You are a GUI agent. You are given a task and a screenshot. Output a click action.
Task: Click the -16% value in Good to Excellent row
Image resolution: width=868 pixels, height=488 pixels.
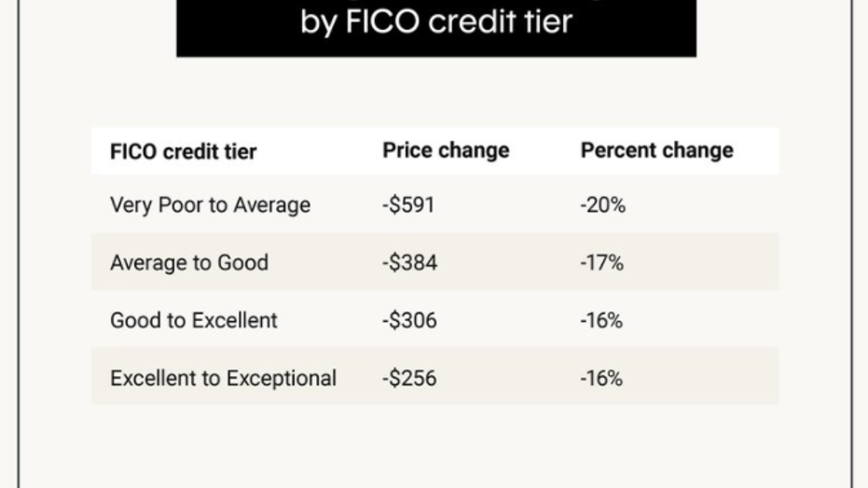point(601,320)
